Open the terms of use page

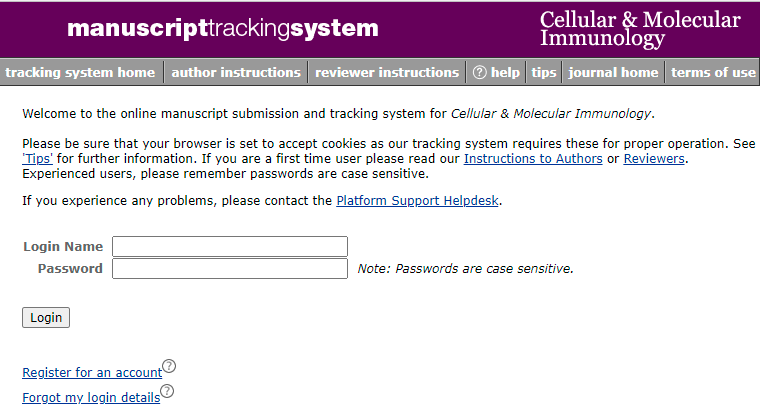pyautogui.click(x=713, y=72)
